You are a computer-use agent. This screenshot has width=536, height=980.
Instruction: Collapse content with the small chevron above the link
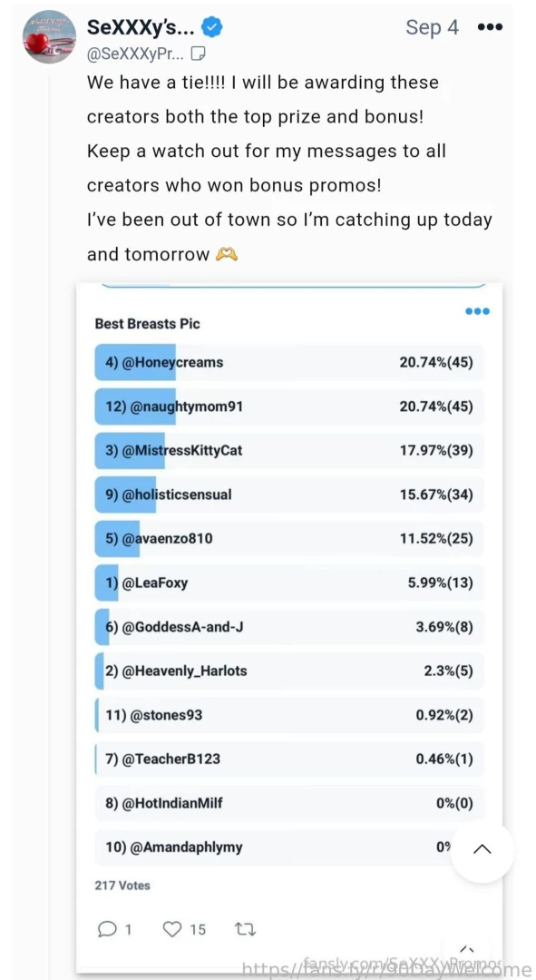[x=465, y=950]
